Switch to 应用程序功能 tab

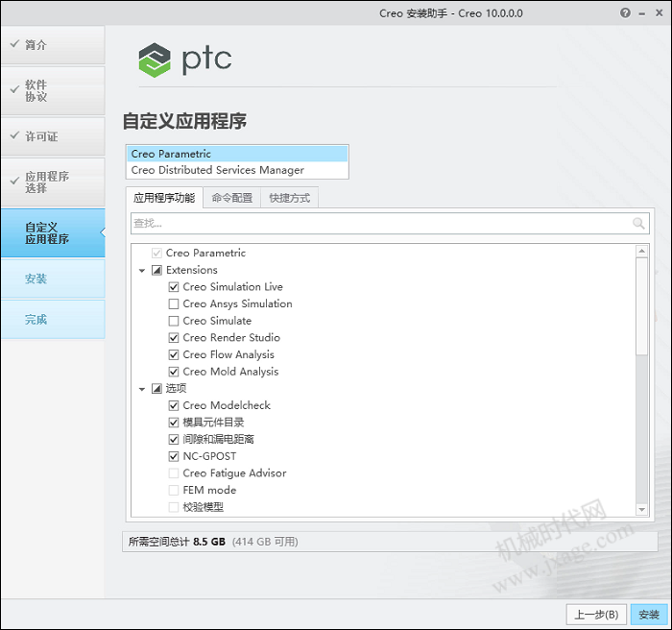164,198
